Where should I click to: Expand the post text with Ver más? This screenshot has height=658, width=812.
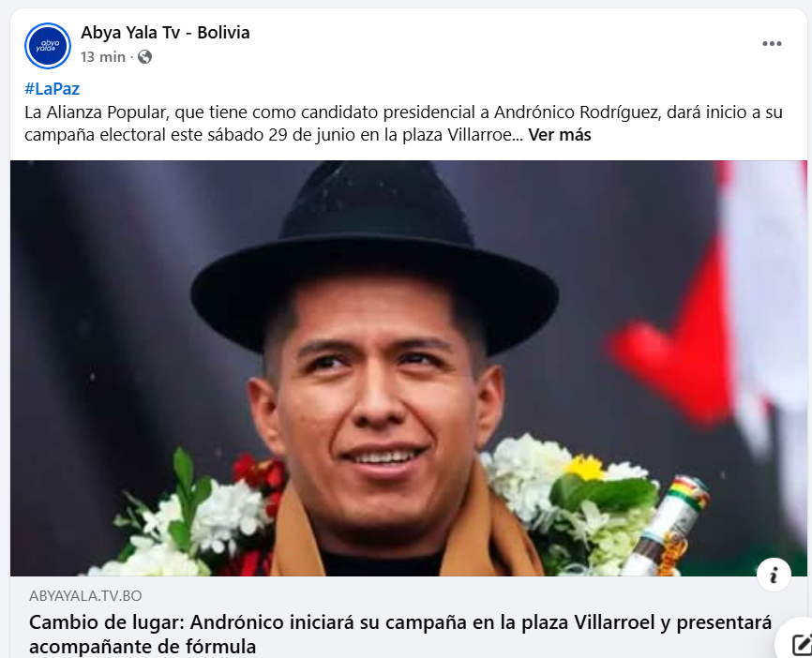(559, 135)
